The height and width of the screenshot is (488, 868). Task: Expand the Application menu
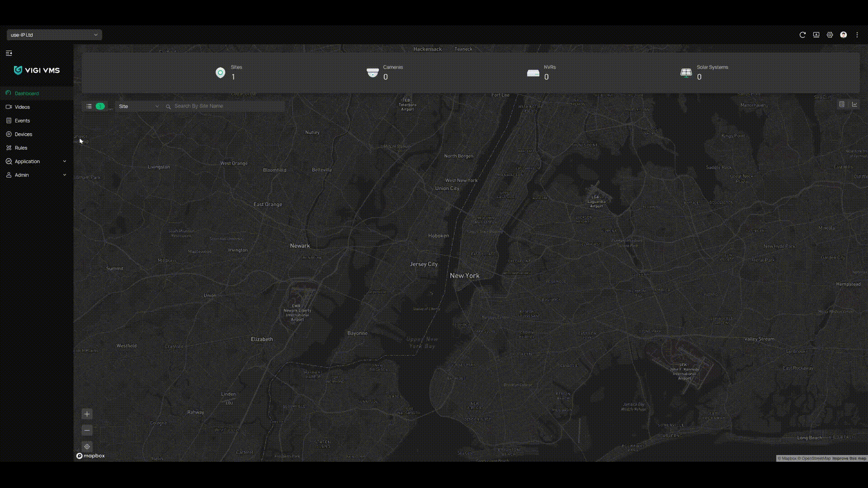(27, 161)
